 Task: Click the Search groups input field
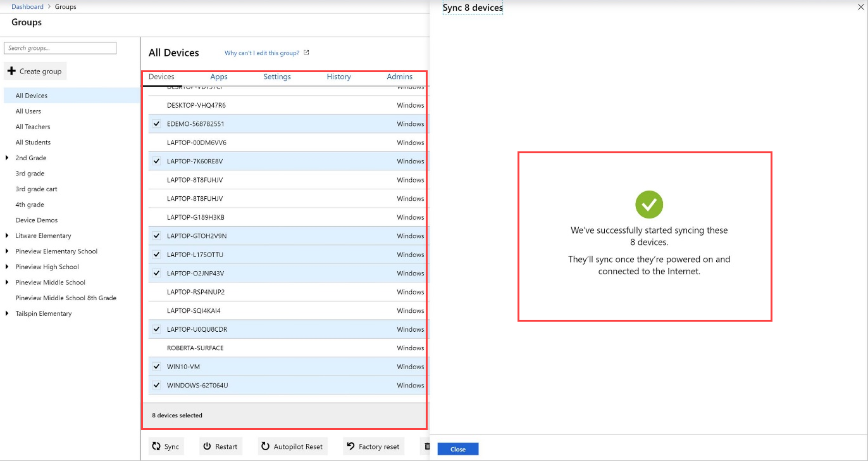(61, 48)
